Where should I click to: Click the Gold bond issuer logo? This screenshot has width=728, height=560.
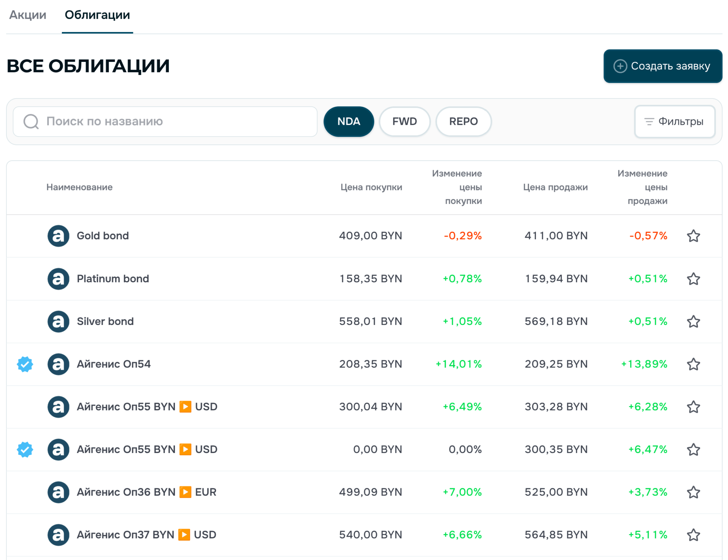point(58,236)
